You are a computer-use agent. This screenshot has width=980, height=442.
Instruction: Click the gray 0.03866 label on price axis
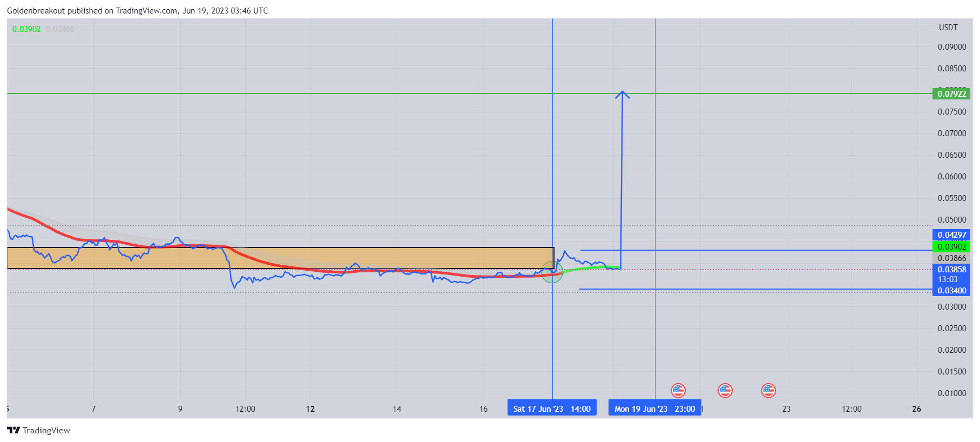(x=951, y=258)
